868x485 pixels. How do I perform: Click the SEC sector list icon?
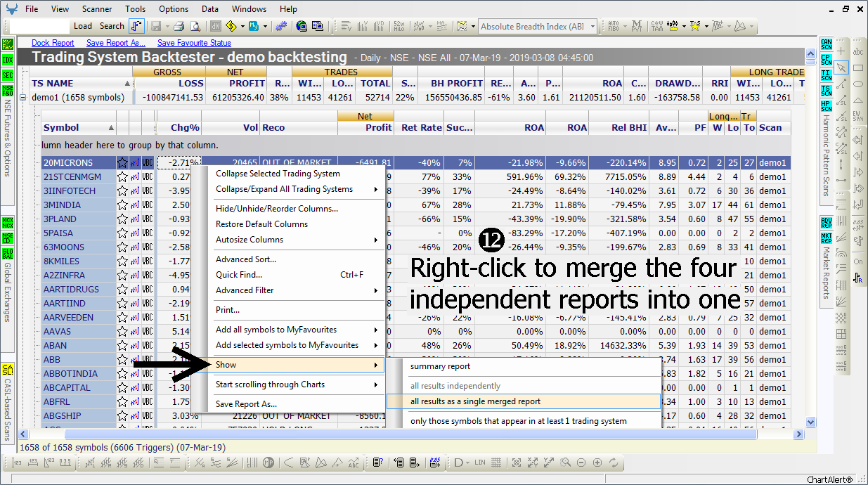(x=7, y=75)
